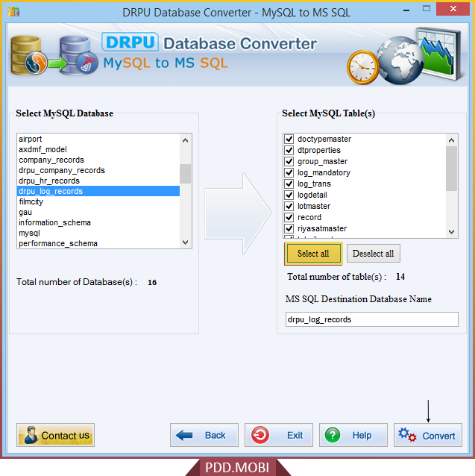Click the red Exit circle icon
The image size is (475, 476).
pos(260,435)
